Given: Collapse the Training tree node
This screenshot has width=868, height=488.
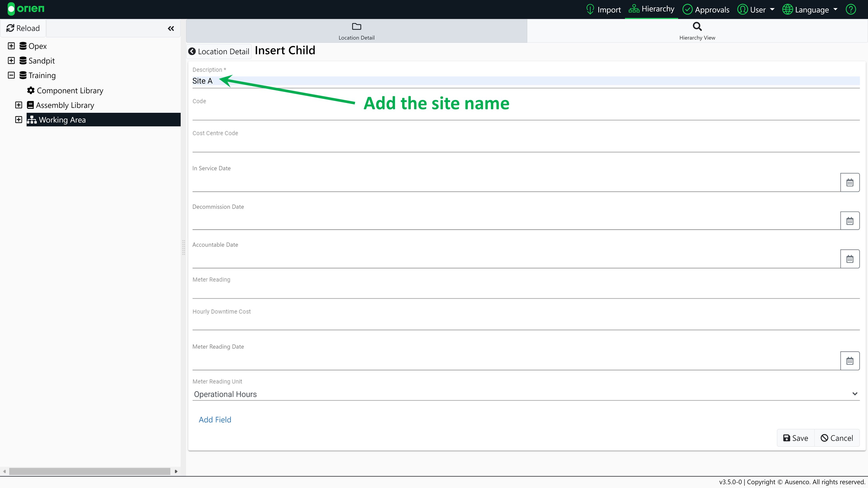Looking at the screenshot, I should tap(11, 75).
